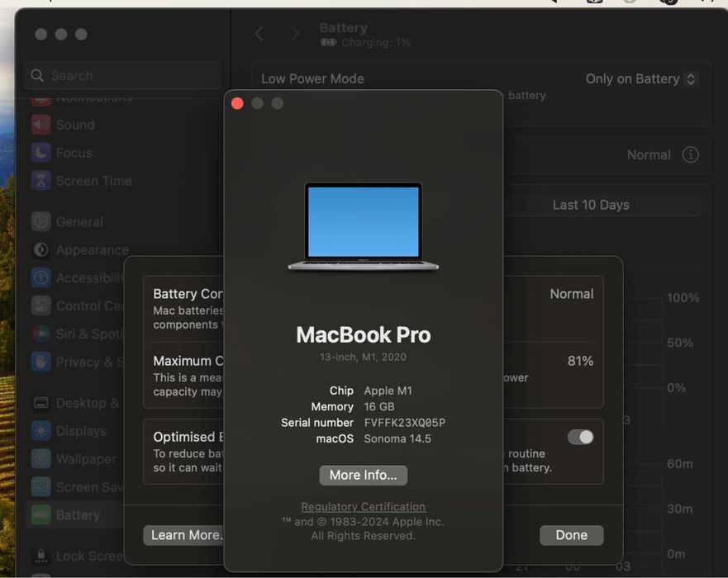Select the Last 10 Days tab
The width and height of the screenshot is (728, 578).
591,205
